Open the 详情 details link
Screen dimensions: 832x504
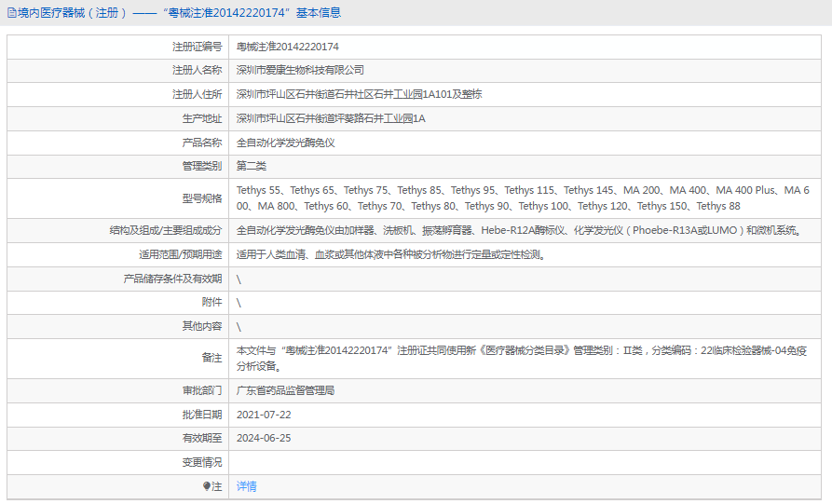(x=246, y=486)
